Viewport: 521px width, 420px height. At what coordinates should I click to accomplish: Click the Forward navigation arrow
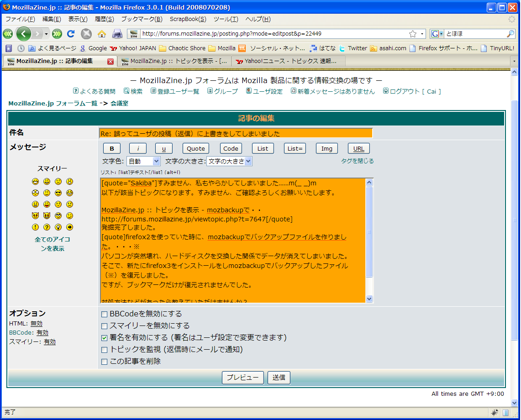point(37,34)
